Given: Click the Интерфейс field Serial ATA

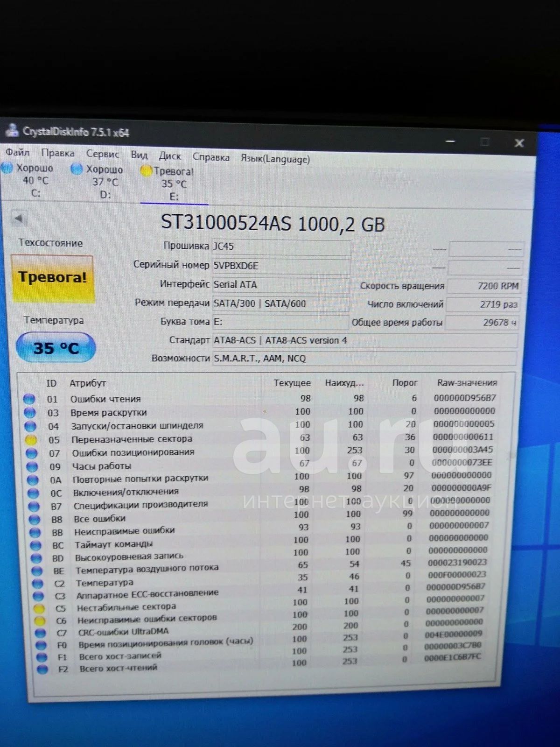Looking at the screenshot, I should (x=281, y=284).
